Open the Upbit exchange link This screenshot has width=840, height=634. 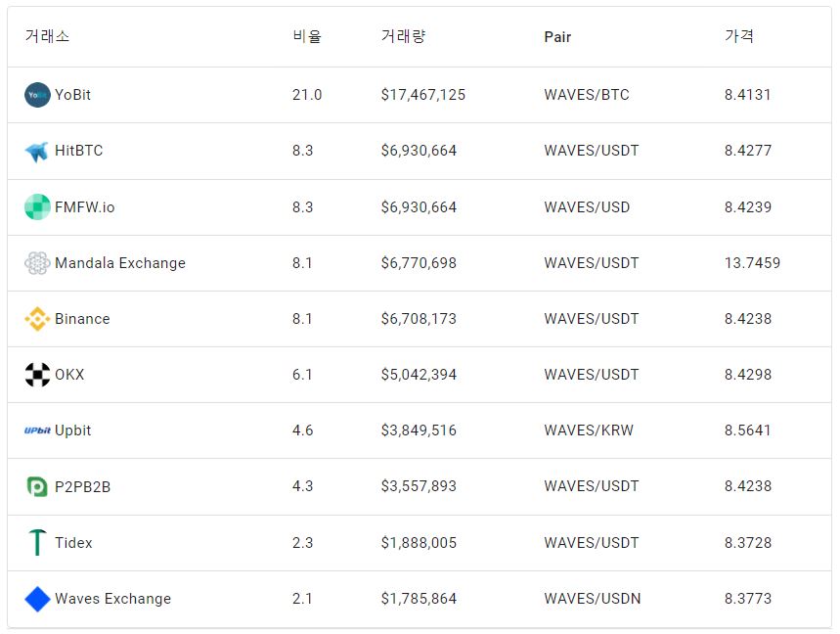coord(73,430)
